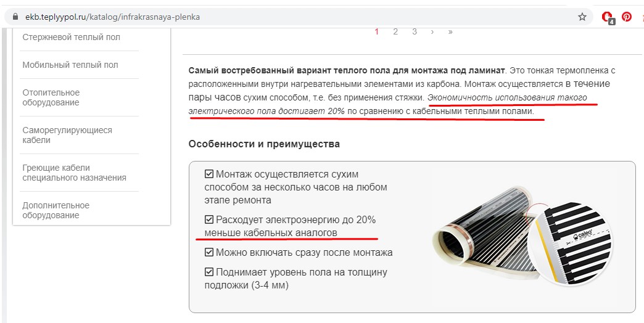Click the lock icon in address bar
The image size is (644, 323).
point(15,17)
